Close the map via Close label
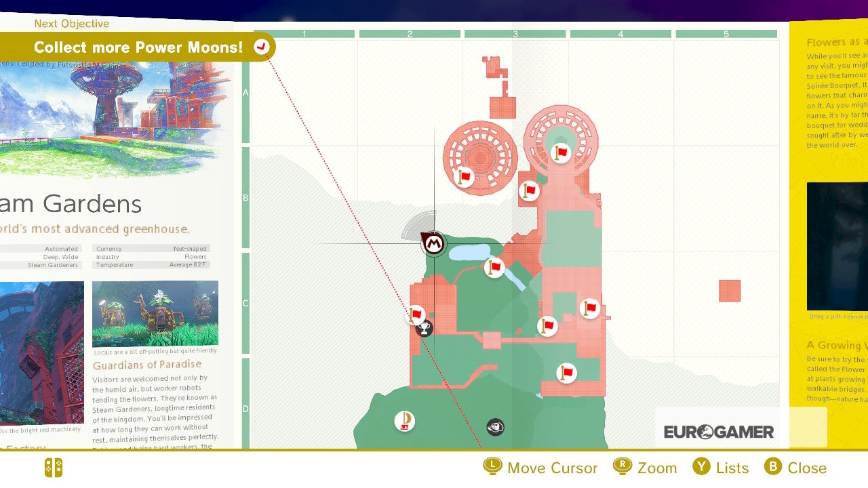This screenshot has height=488, width=868. click(x=807, y=468)
